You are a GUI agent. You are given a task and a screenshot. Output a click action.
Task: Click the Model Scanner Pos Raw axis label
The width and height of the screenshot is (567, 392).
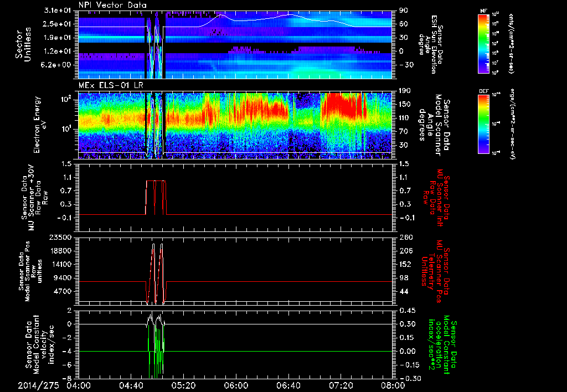(x=29, y=271)
